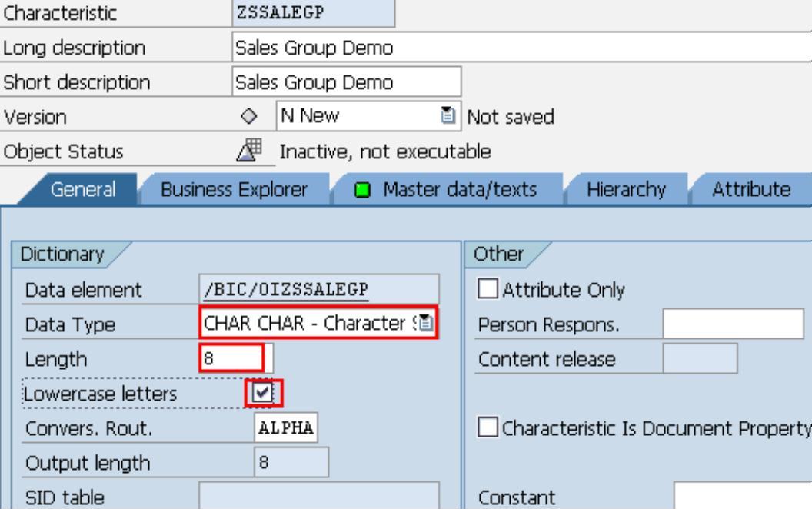Open the Data Type dropdown

(x=425, y=323)
